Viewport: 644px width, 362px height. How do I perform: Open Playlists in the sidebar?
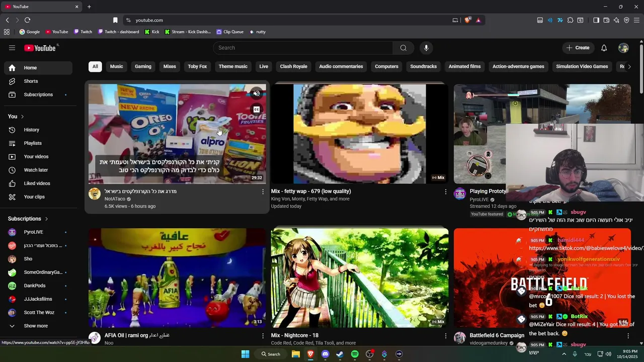coord(38,143)
